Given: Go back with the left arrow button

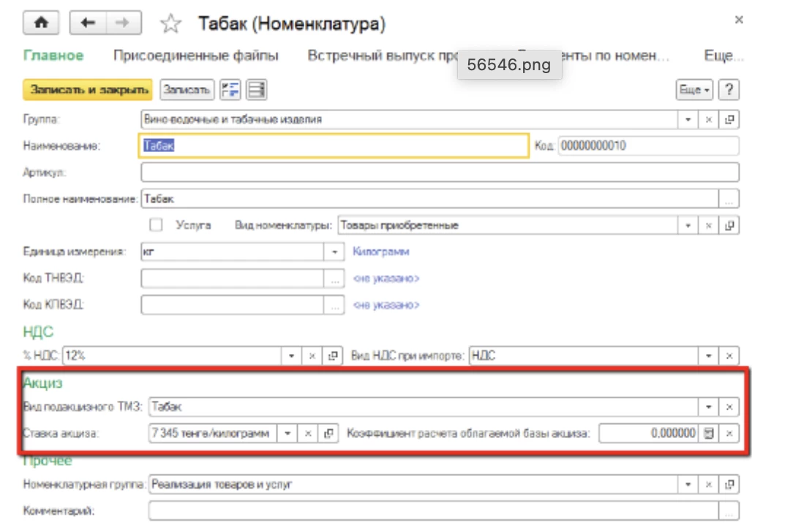Looking at the screenshot, I should [x=88, y=23].
